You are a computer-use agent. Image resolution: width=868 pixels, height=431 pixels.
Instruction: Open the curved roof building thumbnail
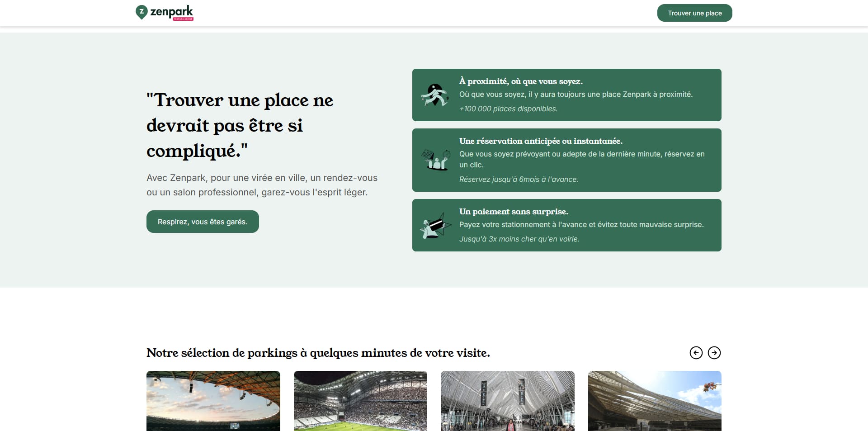click(655, 401)
